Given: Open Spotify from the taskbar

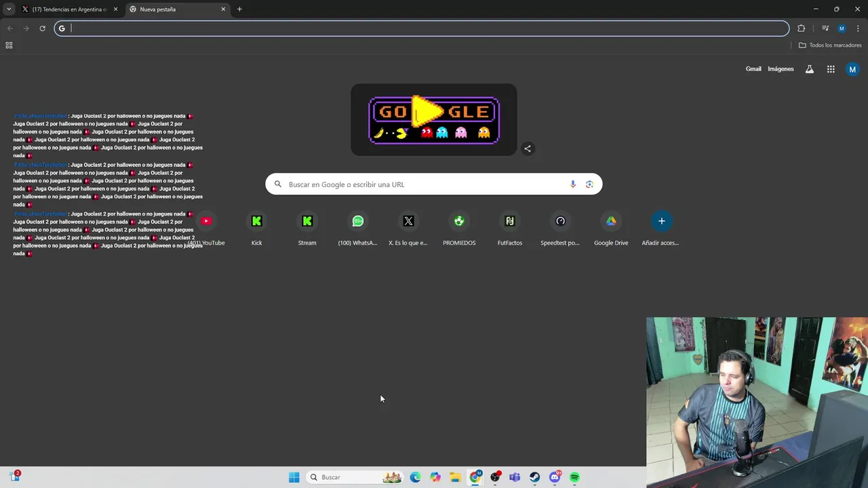Looking at the screenshot, I should tap(574, 477).
